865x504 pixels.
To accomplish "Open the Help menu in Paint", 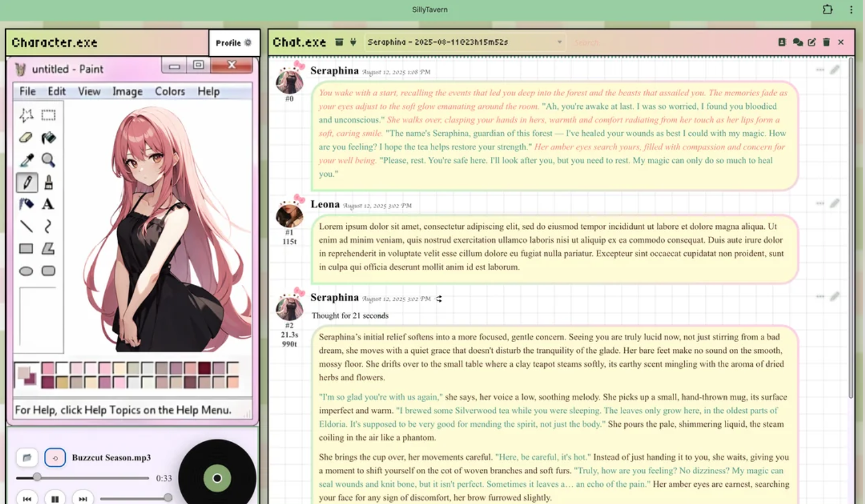I will [x=209, y=92].
